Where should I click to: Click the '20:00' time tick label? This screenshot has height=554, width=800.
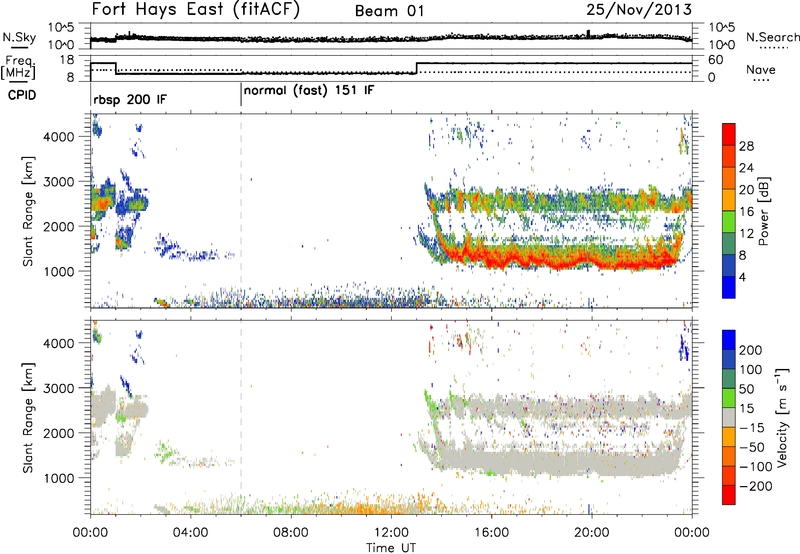coord(591,533)
